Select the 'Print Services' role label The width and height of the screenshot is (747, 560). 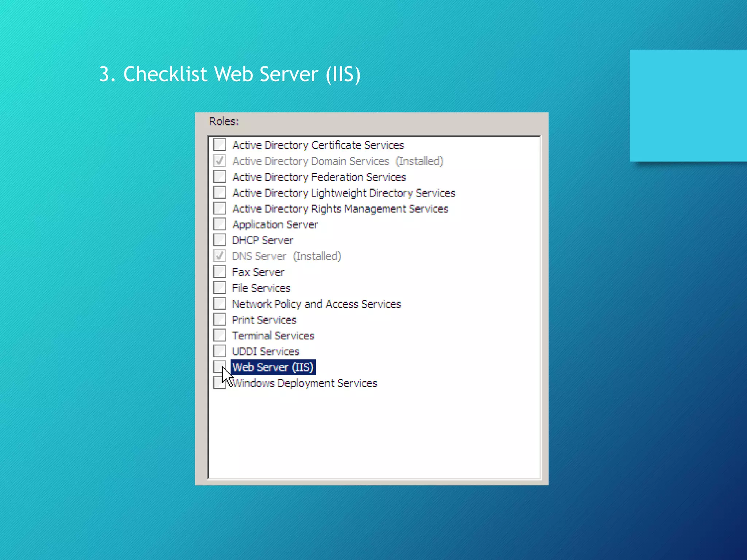coord(264,320)
